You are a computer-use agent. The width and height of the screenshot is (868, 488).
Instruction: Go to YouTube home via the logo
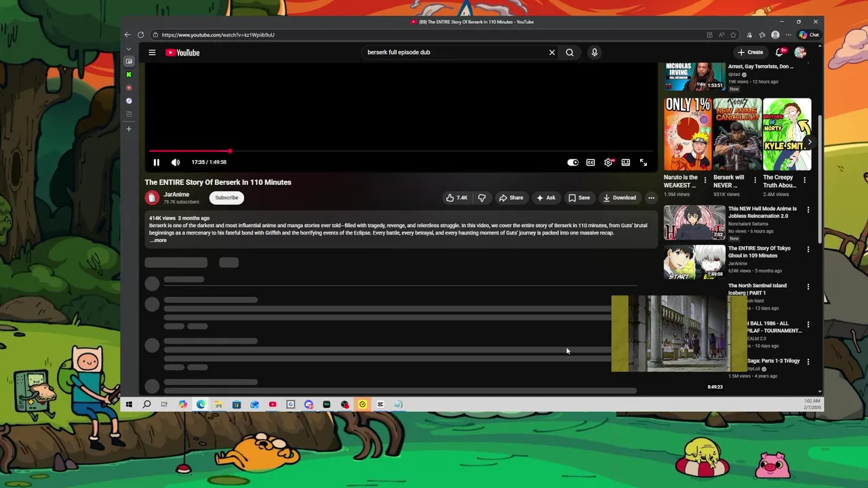coord(182,52)
